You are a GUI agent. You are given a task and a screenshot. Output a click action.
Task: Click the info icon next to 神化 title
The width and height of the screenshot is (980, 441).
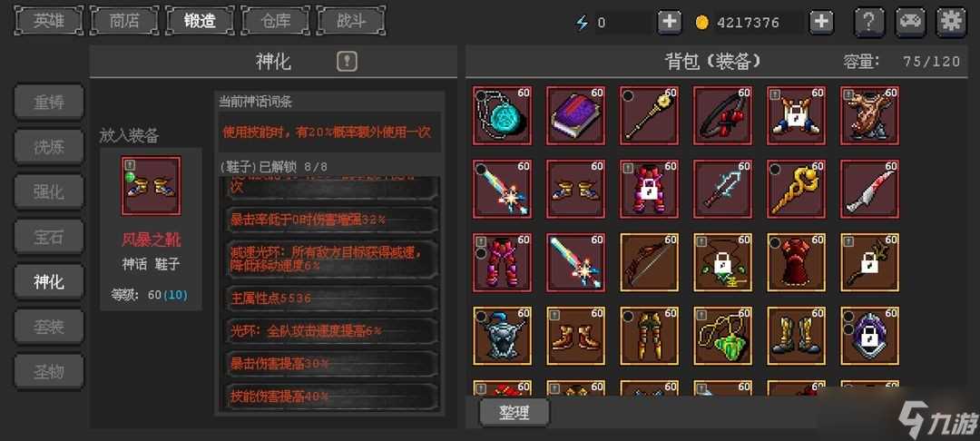[x=347, y=61]
